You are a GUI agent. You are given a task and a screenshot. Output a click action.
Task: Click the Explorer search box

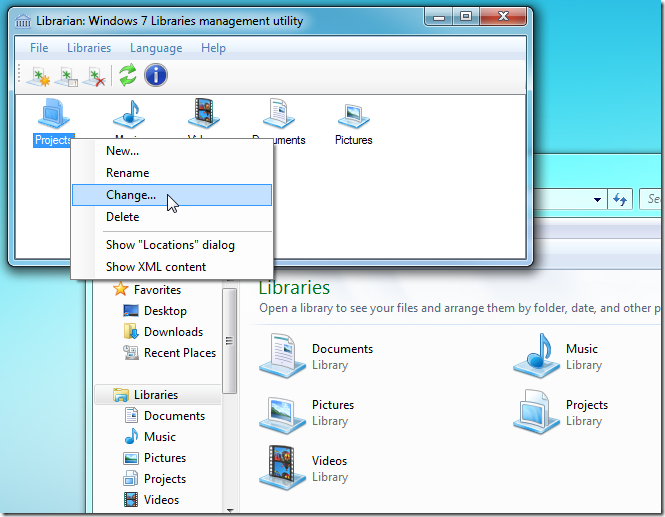(x=651, y=199)
